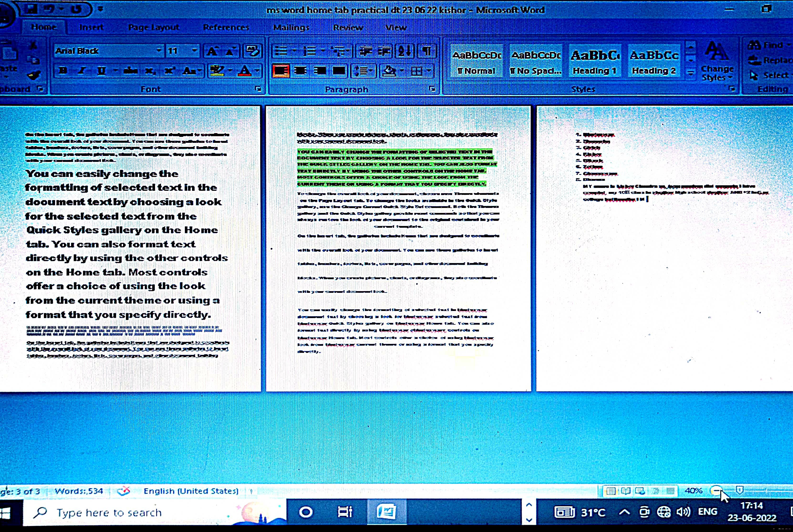
Task: Switch to the Page Layout tab
Action: pos(153,27)
